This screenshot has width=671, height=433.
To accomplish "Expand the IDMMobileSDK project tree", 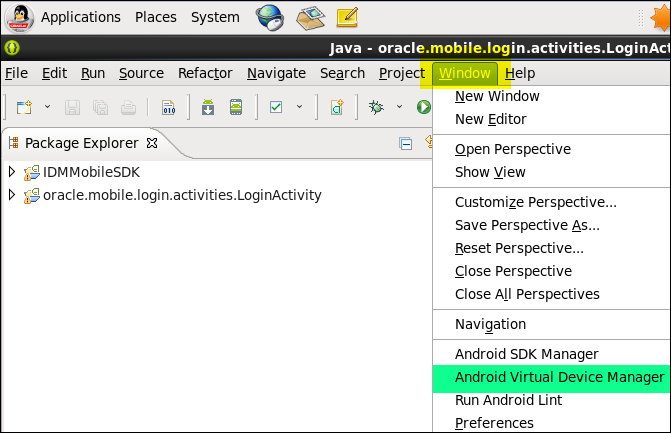I will pyautogui.click(x=12, y=172).
